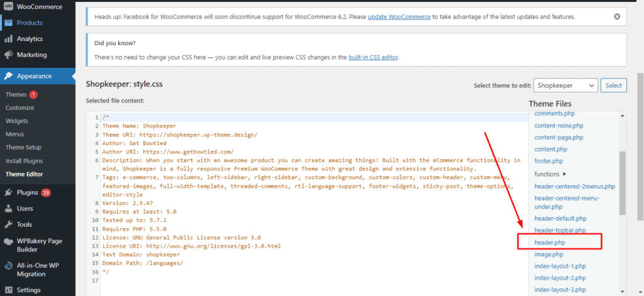Click the Text Domain: shopkeeper line

(x=141, y=255)
